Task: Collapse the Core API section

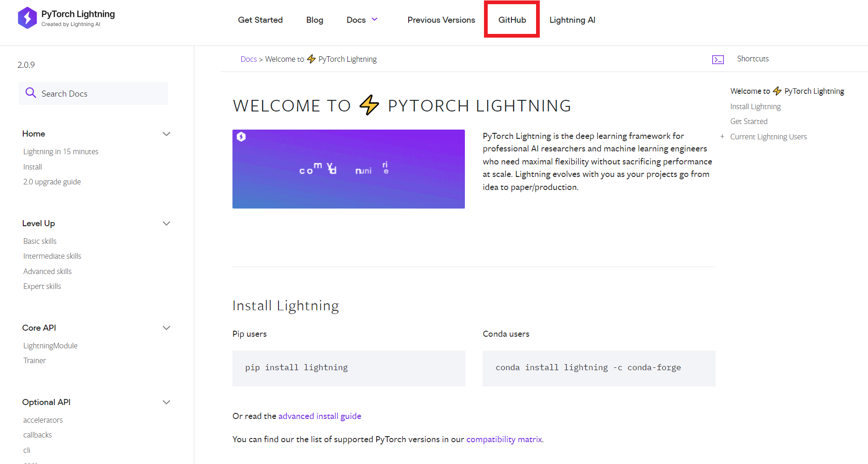Action: (x=166, y=328)
